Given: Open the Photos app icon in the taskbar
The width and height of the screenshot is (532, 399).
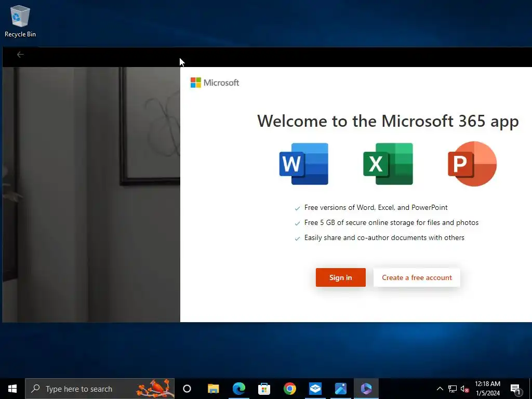Looking at the screenshot, I should coord(341,389).
